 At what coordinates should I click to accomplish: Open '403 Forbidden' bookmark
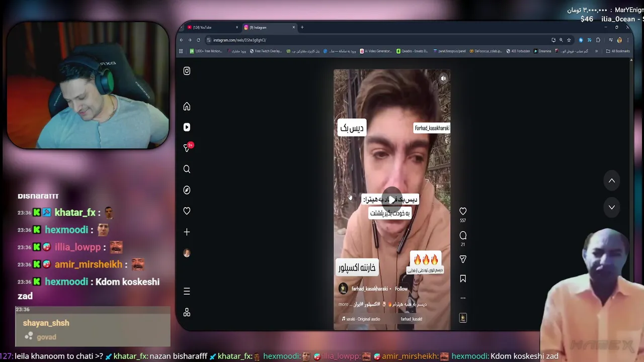pos(518,51)
